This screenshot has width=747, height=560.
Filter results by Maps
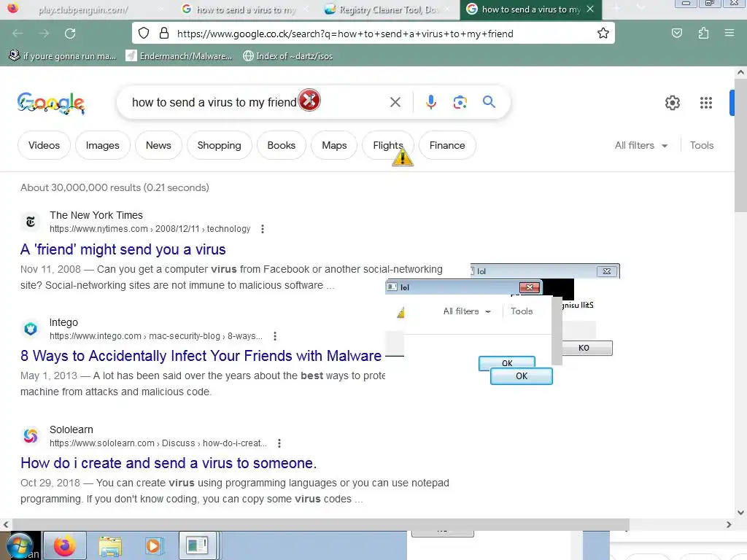(334, 145)
